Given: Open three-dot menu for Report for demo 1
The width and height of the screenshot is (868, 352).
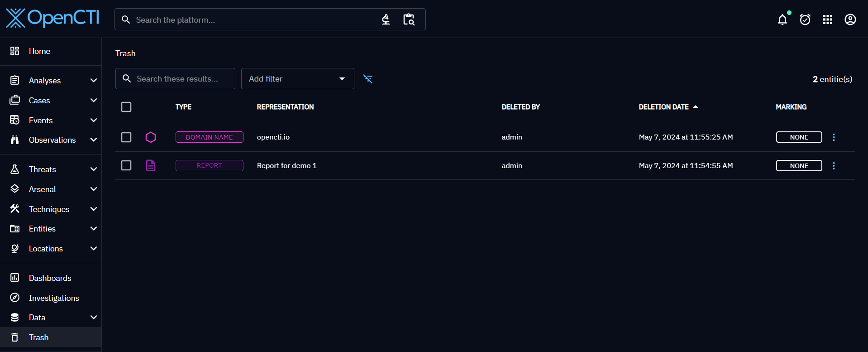Looking at the screenshot, I should tap(834, 166).
